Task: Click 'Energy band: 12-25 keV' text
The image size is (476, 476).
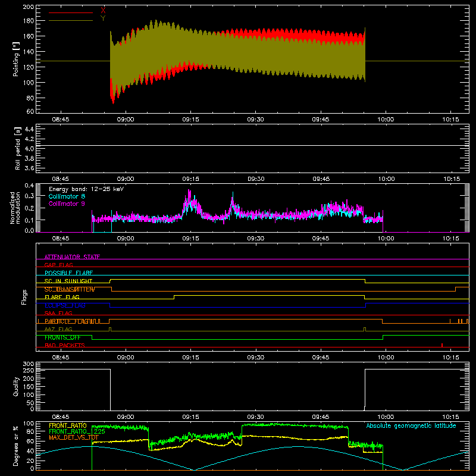Action: (86, 189)
